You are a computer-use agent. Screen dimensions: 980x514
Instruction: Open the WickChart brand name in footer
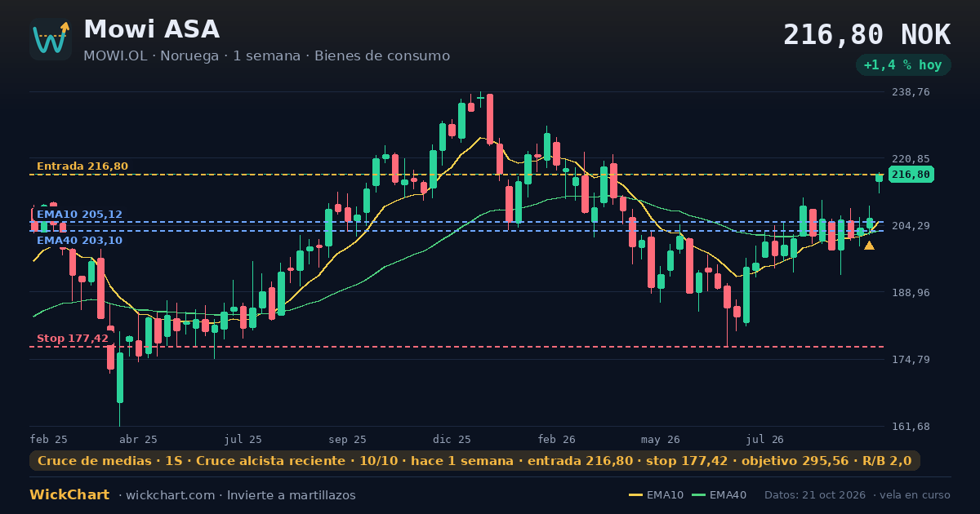pyautogui.click(x=69, y=495)
